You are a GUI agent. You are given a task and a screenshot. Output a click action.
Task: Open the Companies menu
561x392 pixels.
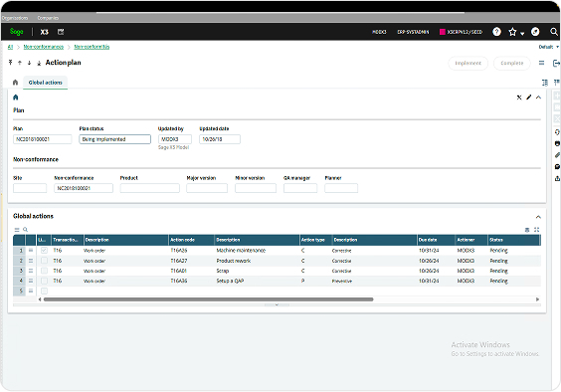pyautogui.click(x=48, y=18)
